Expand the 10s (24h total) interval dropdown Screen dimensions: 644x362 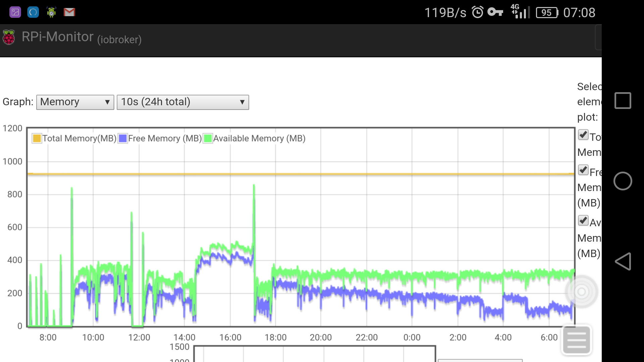(x=183, y=102)
